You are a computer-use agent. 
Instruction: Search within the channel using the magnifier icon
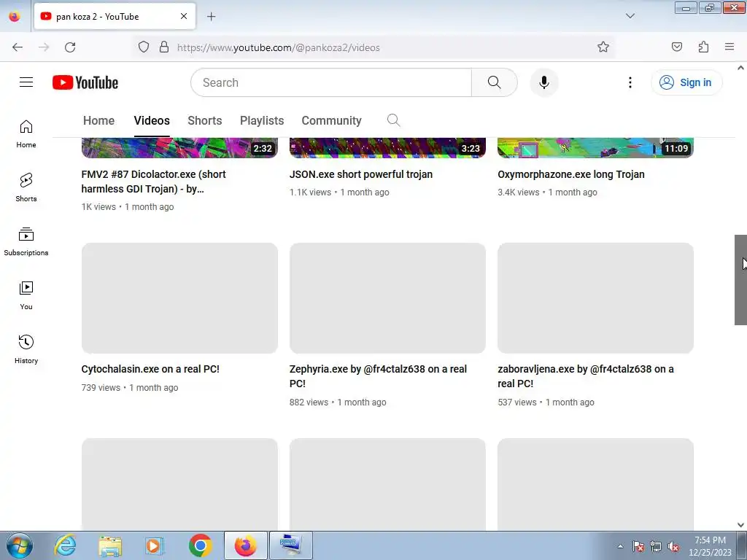point(393,120)
